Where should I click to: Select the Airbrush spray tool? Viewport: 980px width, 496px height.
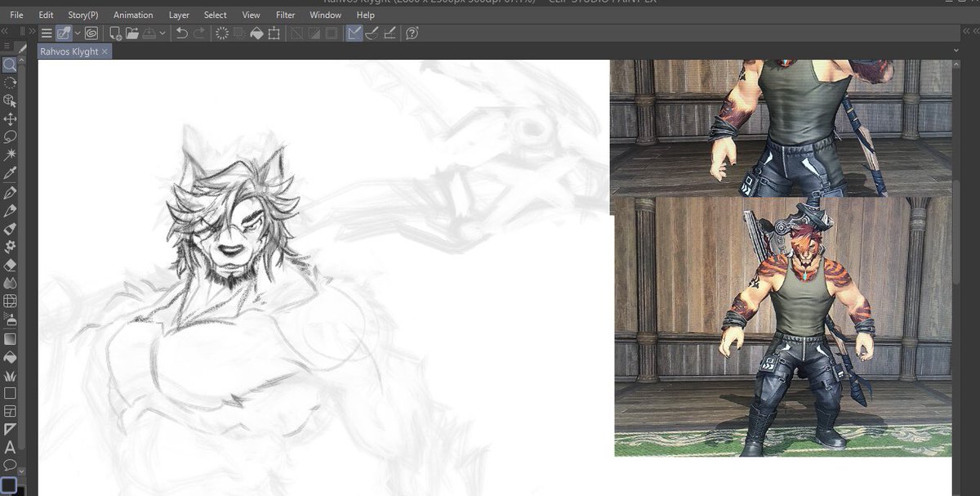[10, 319]
